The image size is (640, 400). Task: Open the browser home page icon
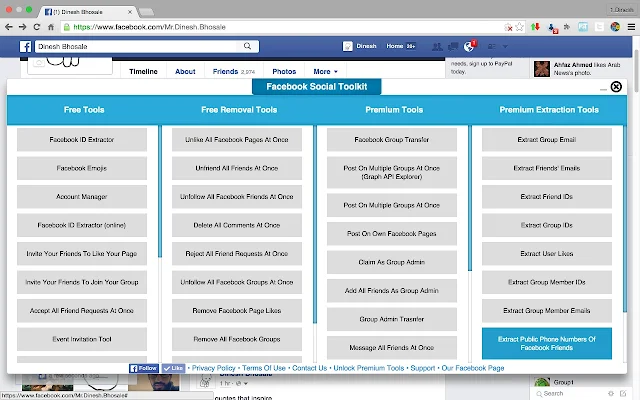[51, 27]
